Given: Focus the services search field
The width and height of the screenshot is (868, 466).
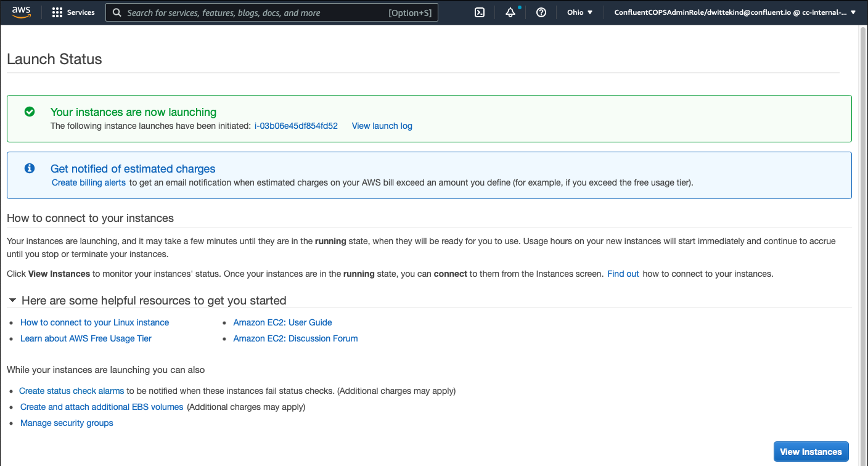Looking at the screenshot, I should point(272,12).
